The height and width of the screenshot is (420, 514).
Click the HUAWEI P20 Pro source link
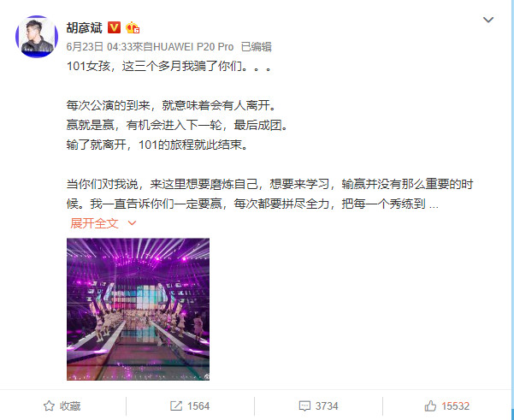[193, 47]
